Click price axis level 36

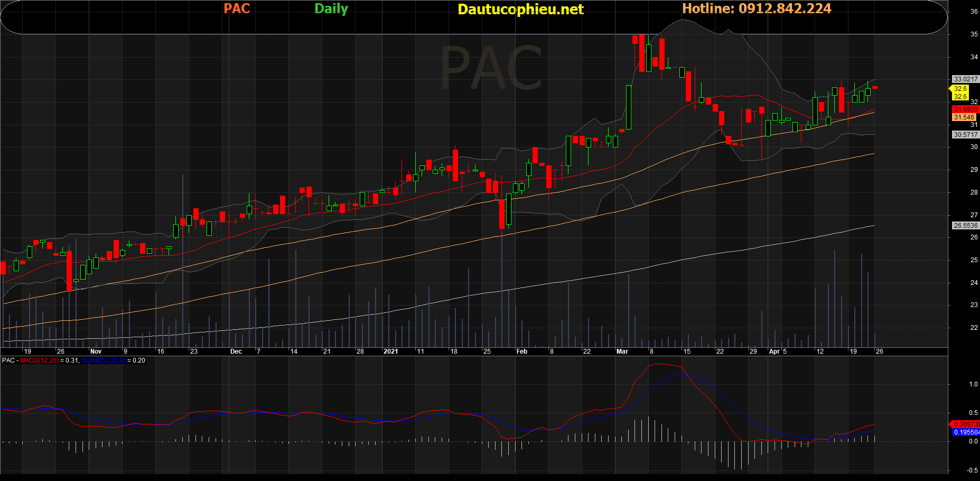974,12
